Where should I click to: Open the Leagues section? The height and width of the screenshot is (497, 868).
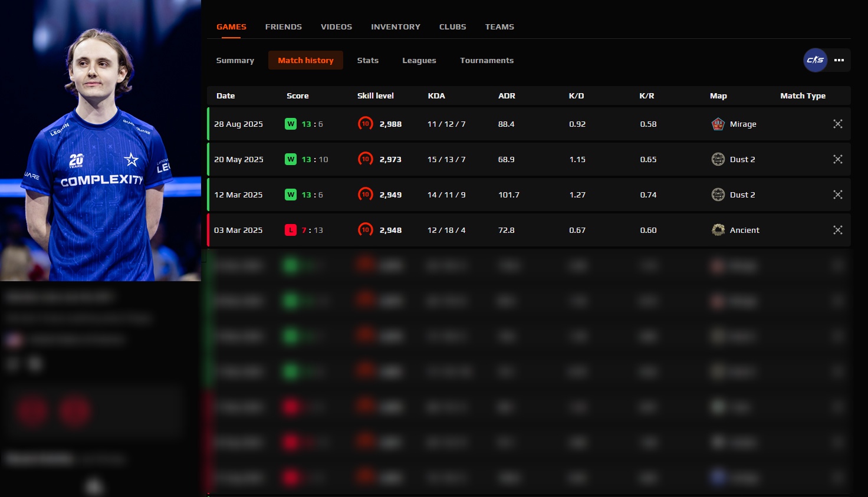coord(419,60)
